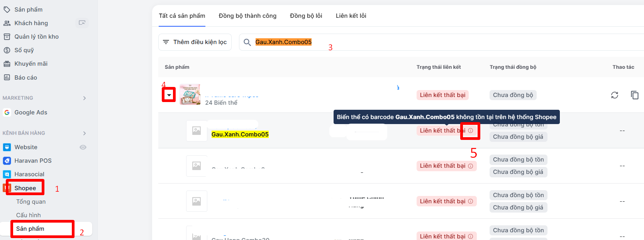Click the badge icon beside Khách hàng
Image resolution: width=644 pixels, height=240 pixels.
(82, 23)
